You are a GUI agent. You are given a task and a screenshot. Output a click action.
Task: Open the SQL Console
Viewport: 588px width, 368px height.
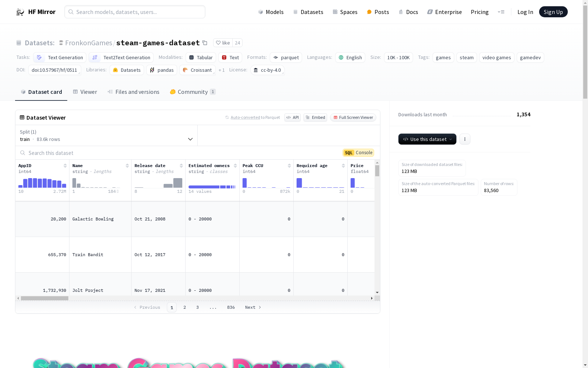tap(358, 153)
